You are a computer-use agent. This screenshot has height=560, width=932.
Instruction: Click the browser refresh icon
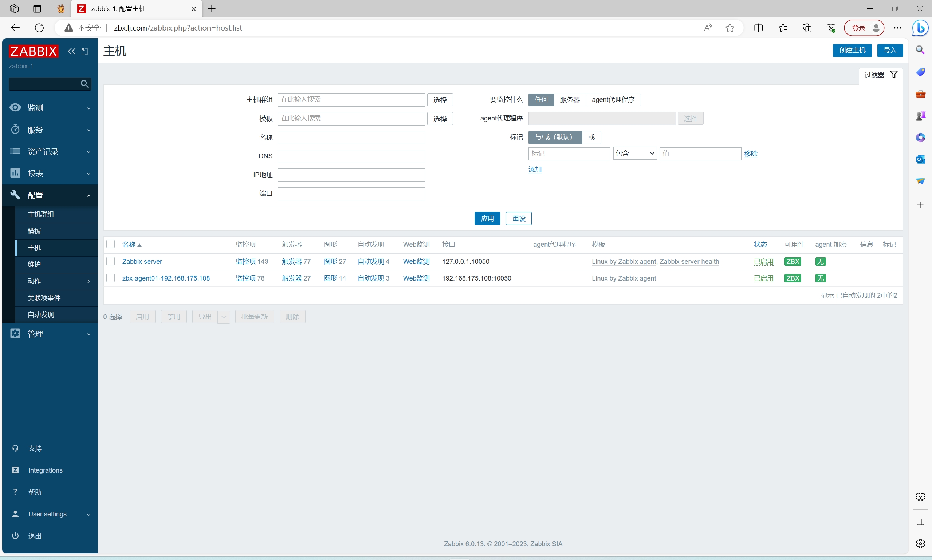39,28
